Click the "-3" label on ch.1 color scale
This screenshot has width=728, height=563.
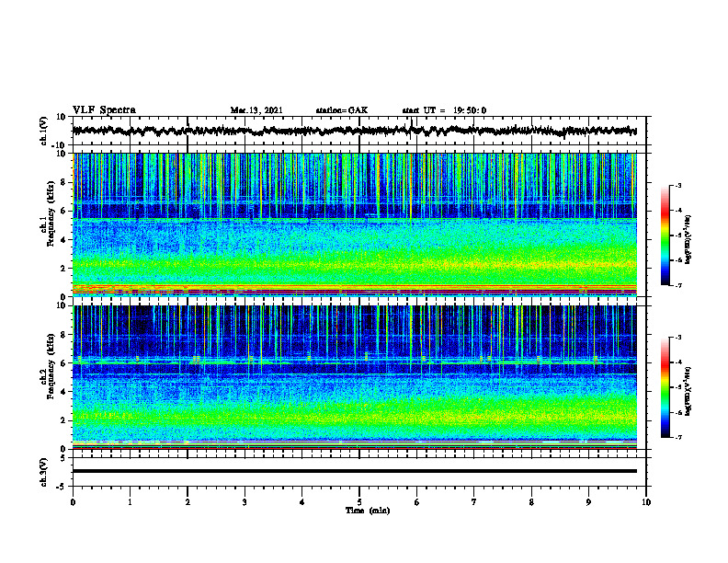(x=677, y=185)
